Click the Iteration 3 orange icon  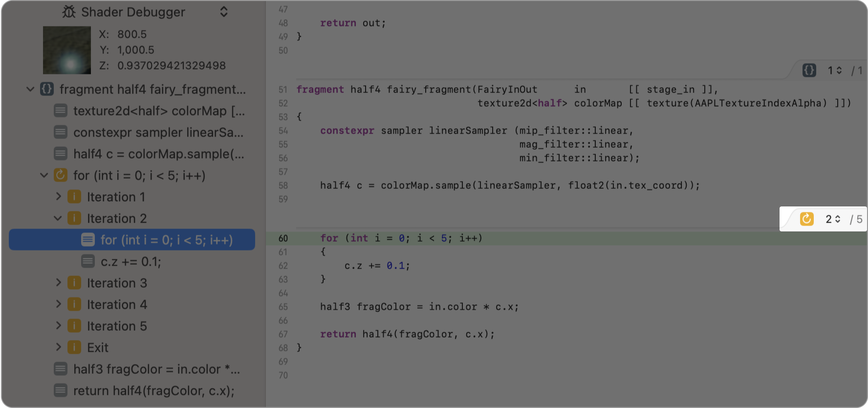[74, 283]
